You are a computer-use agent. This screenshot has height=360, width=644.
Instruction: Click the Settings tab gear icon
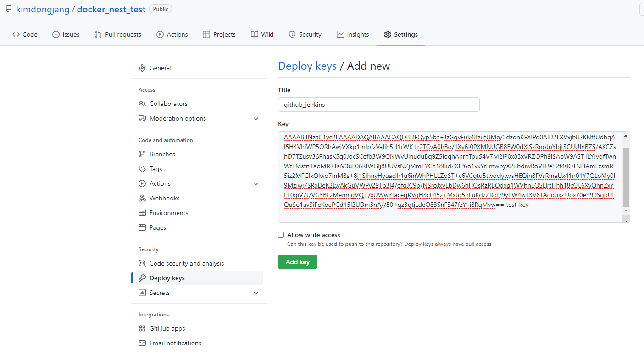coord(388,34)
